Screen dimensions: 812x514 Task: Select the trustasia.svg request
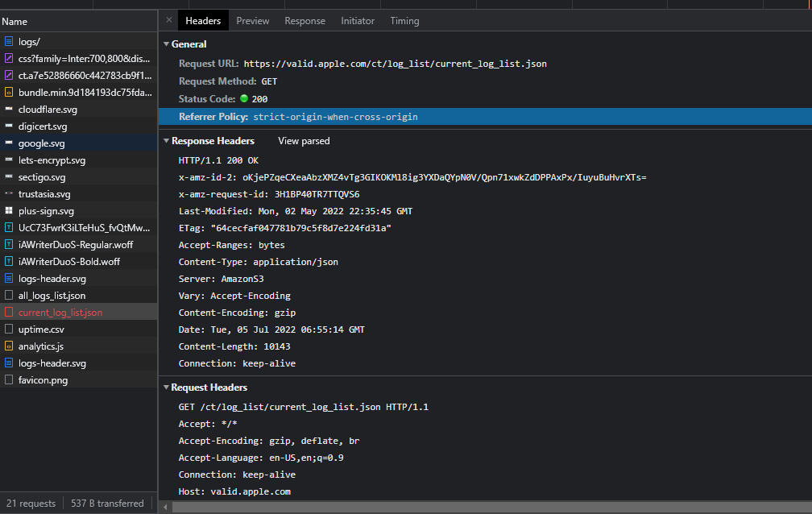[79, 194]
